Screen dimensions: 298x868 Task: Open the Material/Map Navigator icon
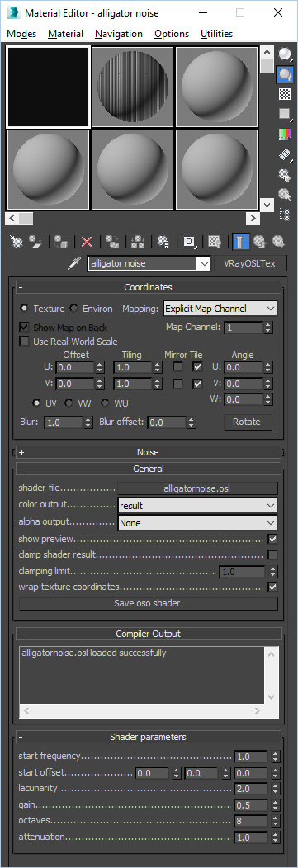point(285,214)
